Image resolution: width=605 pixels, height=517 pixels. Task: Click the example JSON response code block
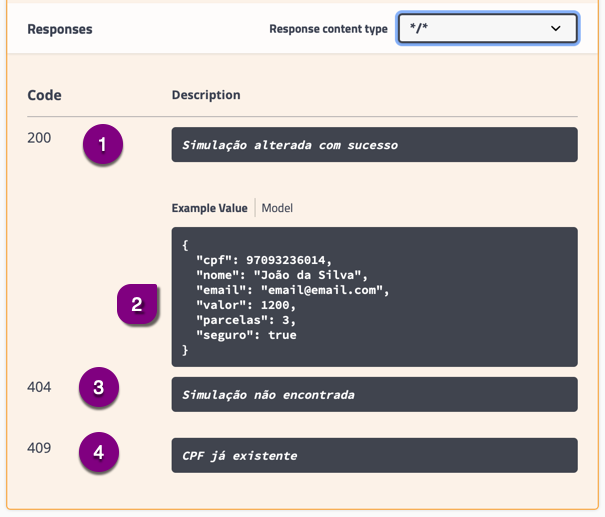375,297
